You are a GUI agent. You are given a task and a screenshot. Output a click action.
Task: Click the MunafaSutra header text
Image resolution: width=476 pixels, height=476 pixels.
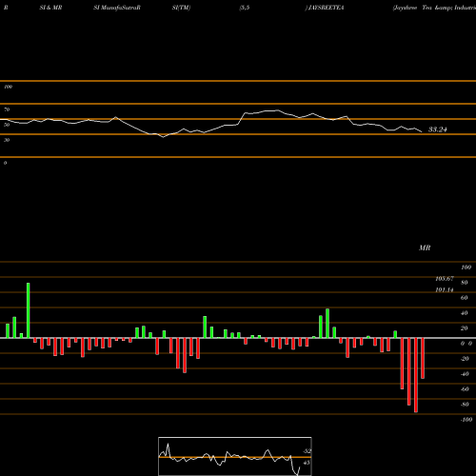pos(121,8)
